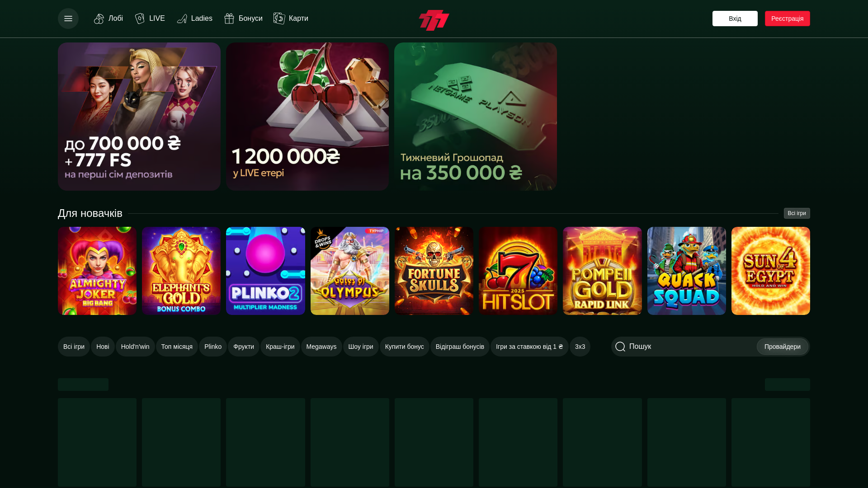The width and height of the screenshot is (868, 488).
Task: Click Всі ігри next to Для новачків
Action: point(797,213)
